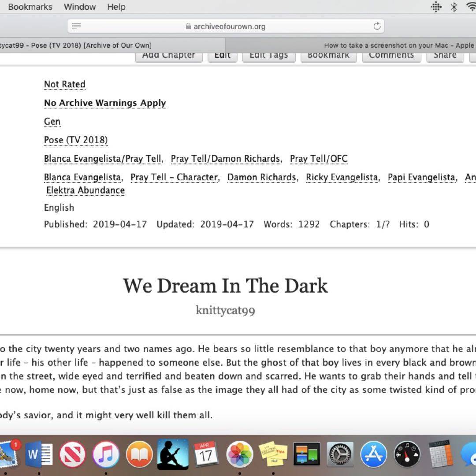Click the Edit Tags button
The image size is (476, 476).
click(x=268, y=56)
